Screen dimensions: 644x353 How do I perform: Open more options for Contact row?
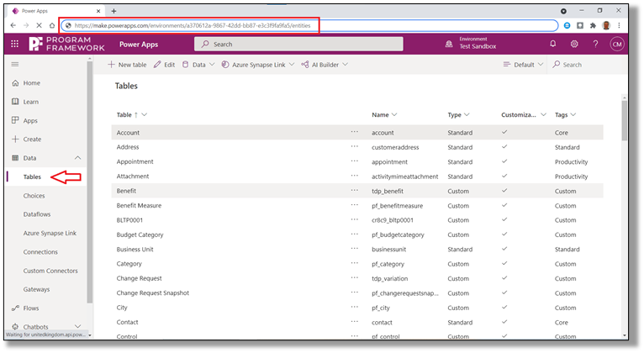coord(355,322)
